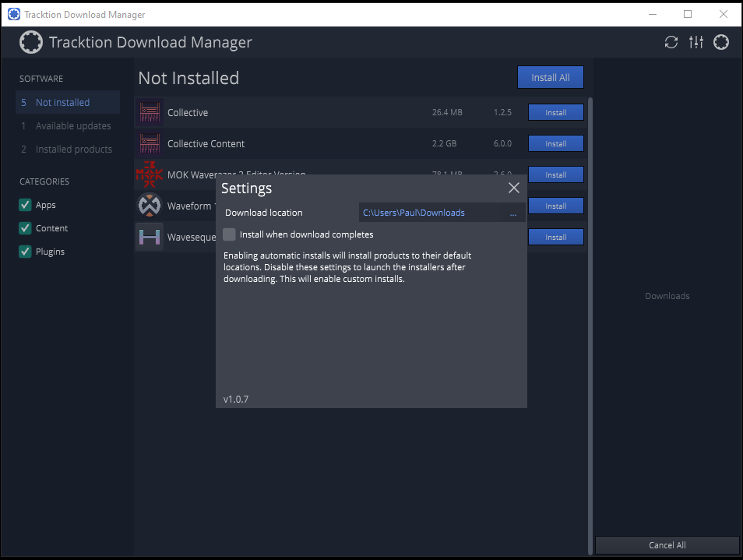Click the Waveform product name
The image size is (743, 560).
coord(189,206)
